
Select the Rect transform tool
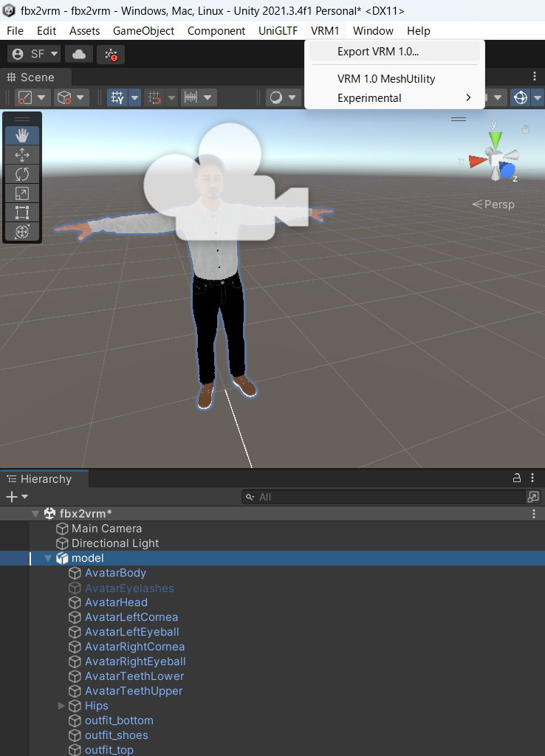(22, 213)
